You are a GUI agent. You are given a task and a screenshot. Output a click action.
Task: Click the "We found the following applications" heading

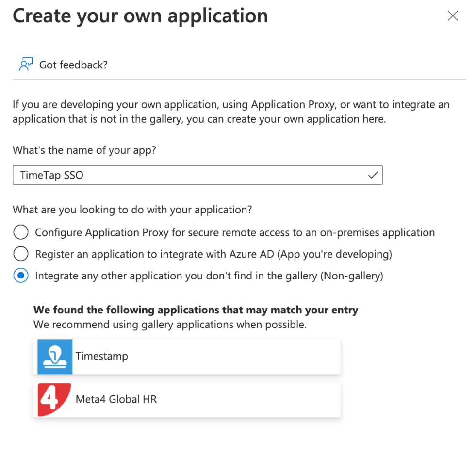(195, 310)
